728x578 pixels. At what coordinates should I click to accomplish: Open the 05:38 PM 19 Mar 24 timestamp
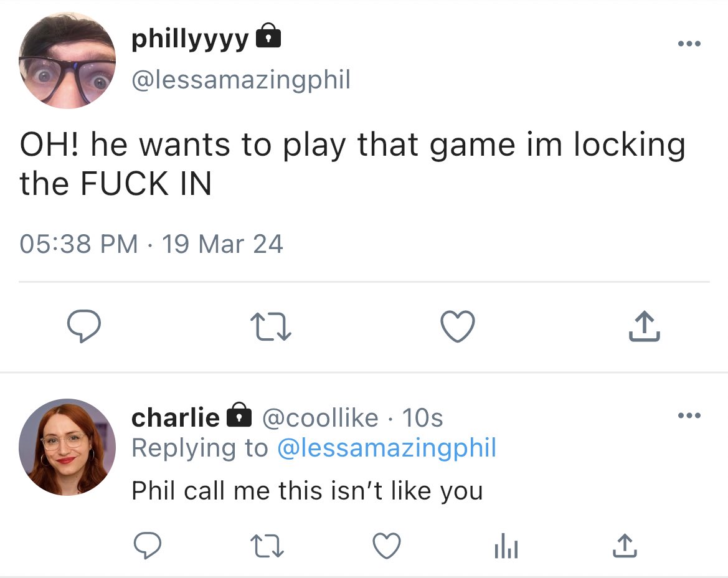[151, 244]
